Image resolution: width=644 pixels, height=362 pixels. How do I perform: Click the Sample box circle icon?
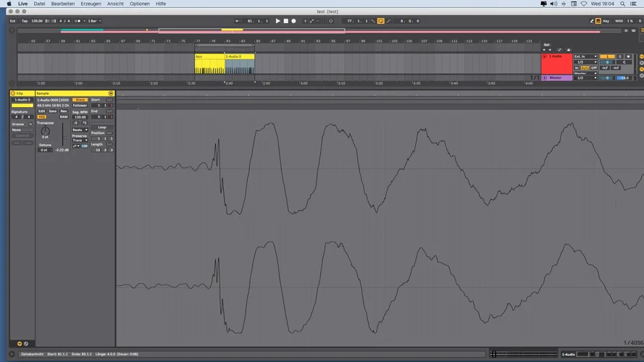pos(111,93)
